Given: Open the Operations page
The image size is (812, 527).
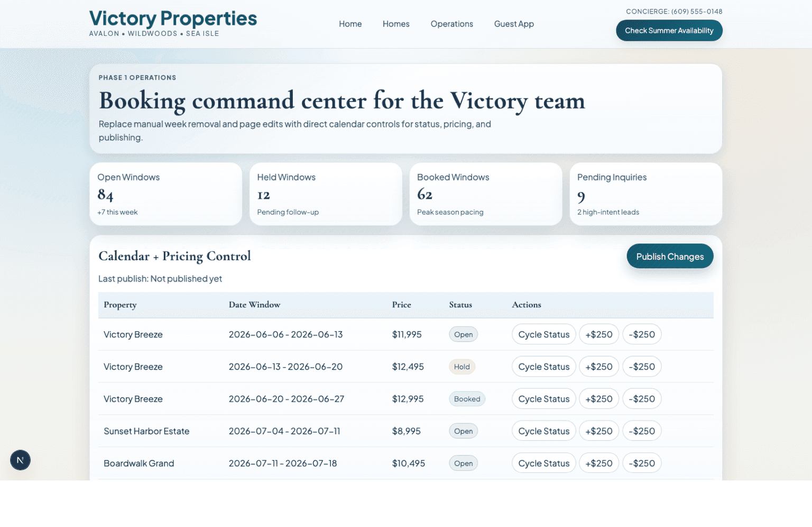Looking at the screenshot, I should coord(451,24).
